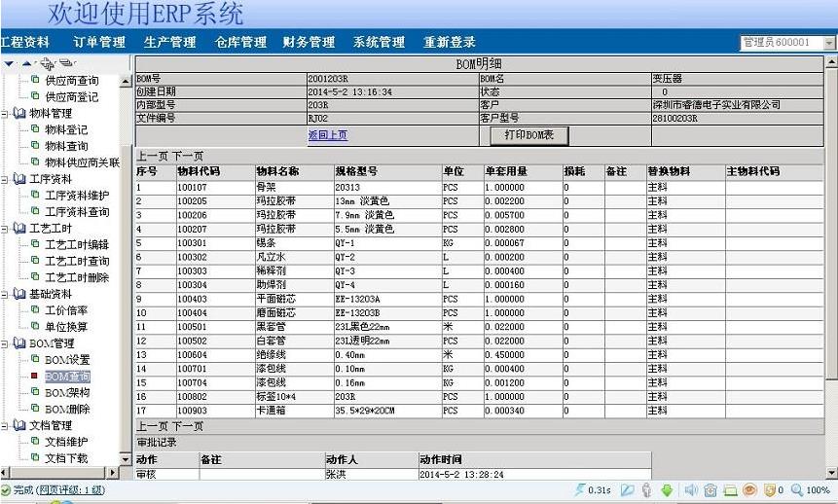Click the speaker sound icon in status bar
The width and height of the screenshot is (838, 504).
coord(691,490)
